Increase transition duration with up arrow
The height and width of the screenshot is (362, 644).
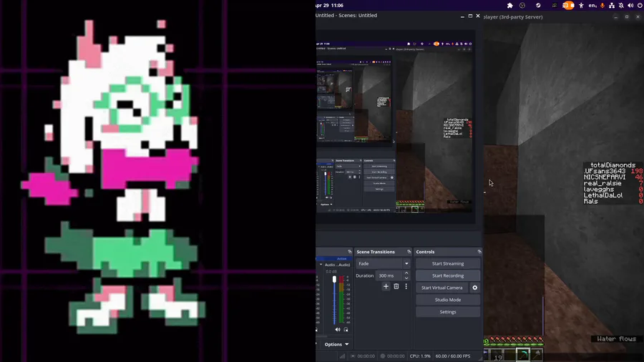(406, 273)
